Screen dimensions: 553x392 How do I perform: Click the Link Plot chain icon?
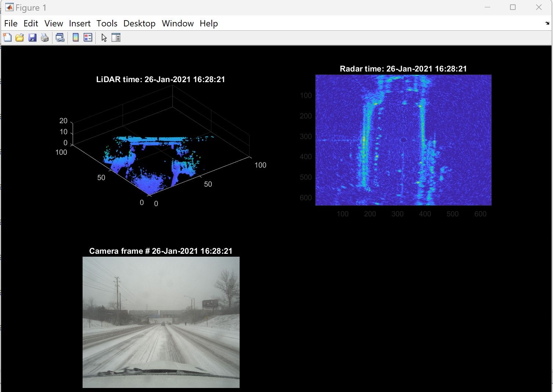point(60,37)
